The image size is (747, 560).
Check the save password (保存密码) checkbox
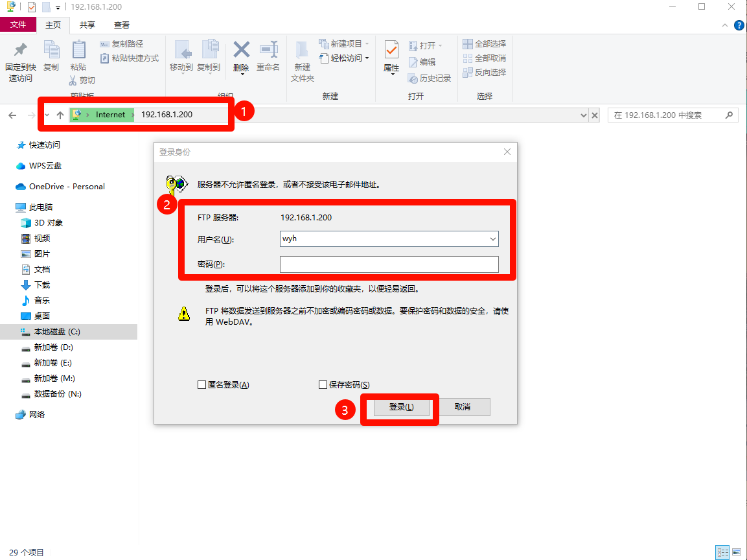click(323, 384)
